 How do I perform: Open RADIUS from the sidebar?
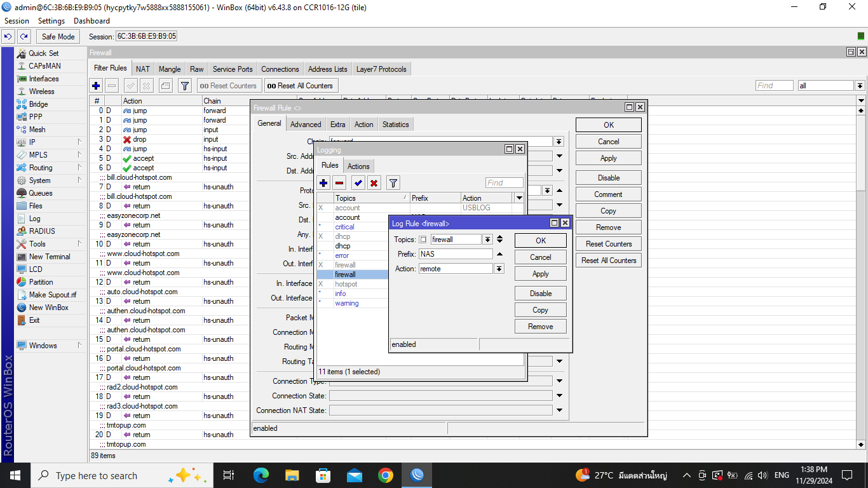click(42, 231)
